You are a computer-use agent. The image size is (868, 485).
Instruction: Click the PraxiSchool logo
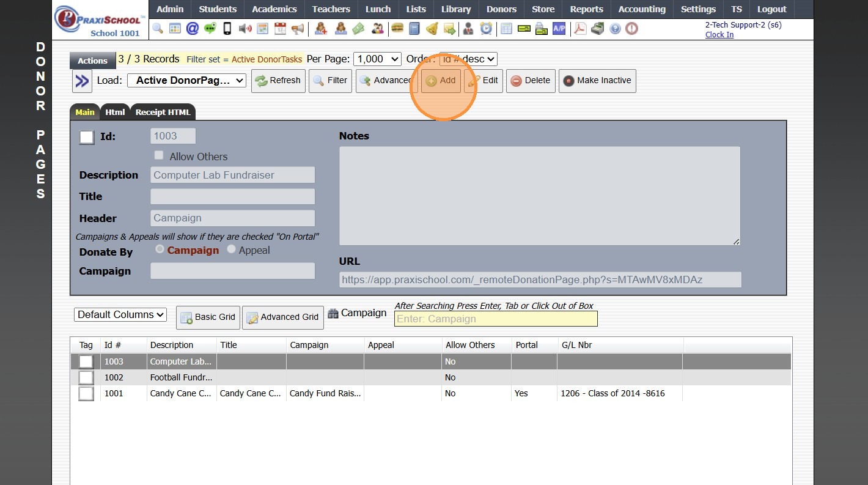(x=100, y=20)
